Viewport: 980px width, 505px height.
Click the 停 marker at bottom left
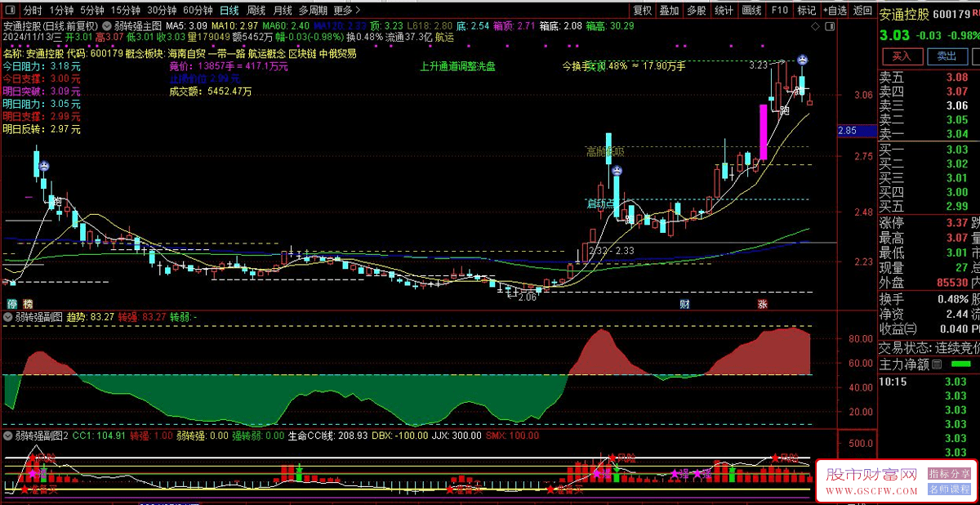tap(12, 304)
